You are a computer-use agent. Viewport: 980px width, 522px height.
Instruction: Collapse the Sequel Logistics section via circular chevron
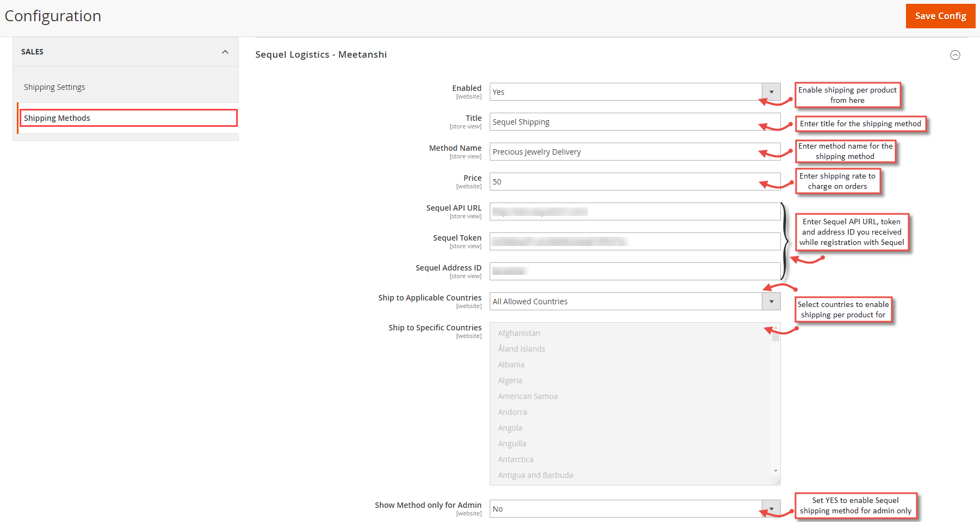click(955, 54)
